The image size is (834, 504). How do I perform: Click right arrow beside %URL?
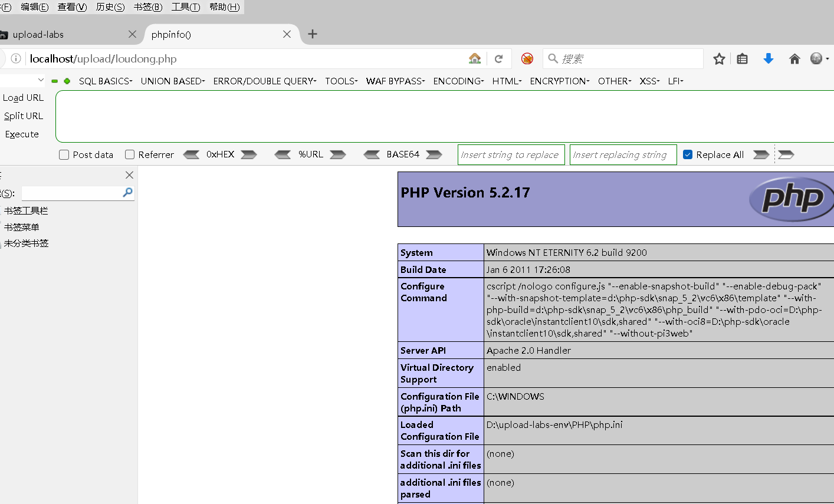point(338,154)
